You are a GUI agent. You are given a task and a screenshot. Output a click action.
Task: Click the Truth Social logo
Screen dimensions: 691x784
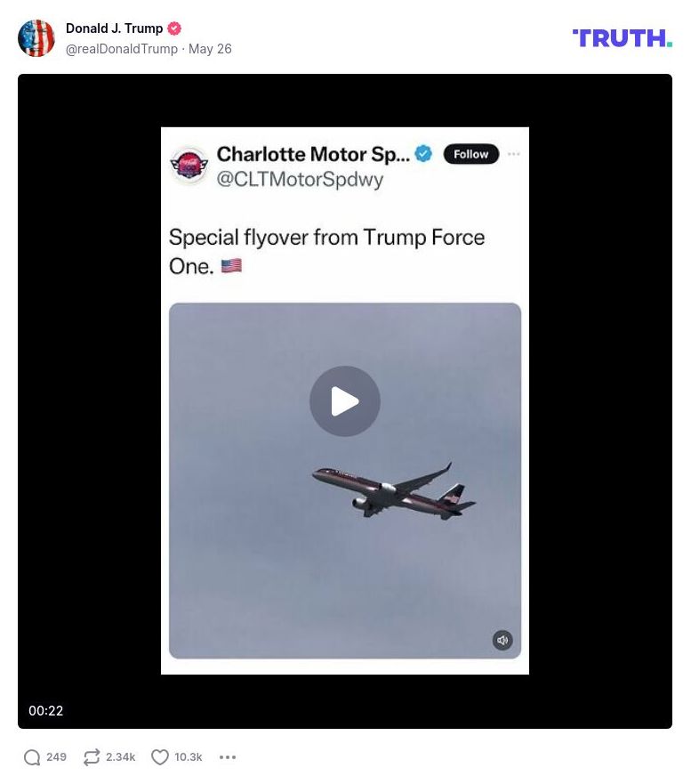(x=622, y=38)
